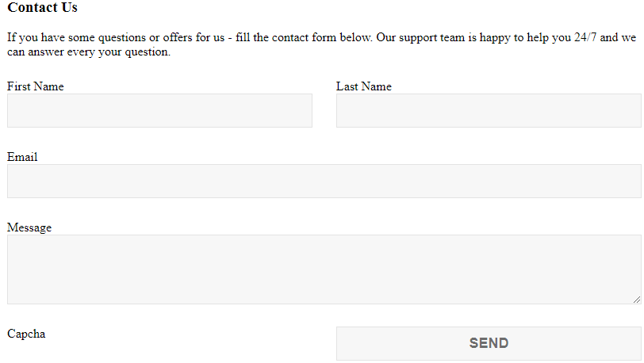644x363 pixels.
Task: Click into the Email input field
Action: pyautogui.click(x=324, y=181)
